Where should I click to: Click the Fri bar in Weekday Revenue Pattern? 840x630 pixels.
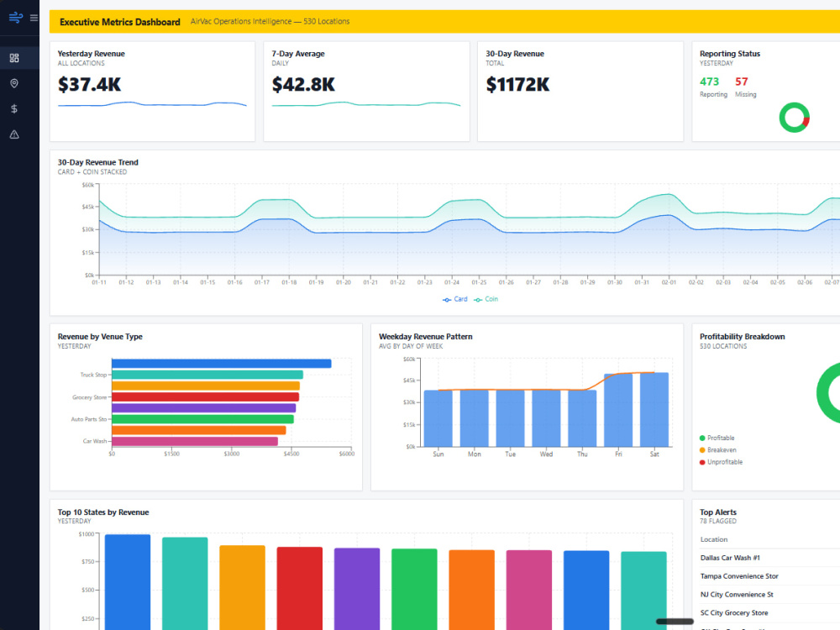click(x=618, y=411)
